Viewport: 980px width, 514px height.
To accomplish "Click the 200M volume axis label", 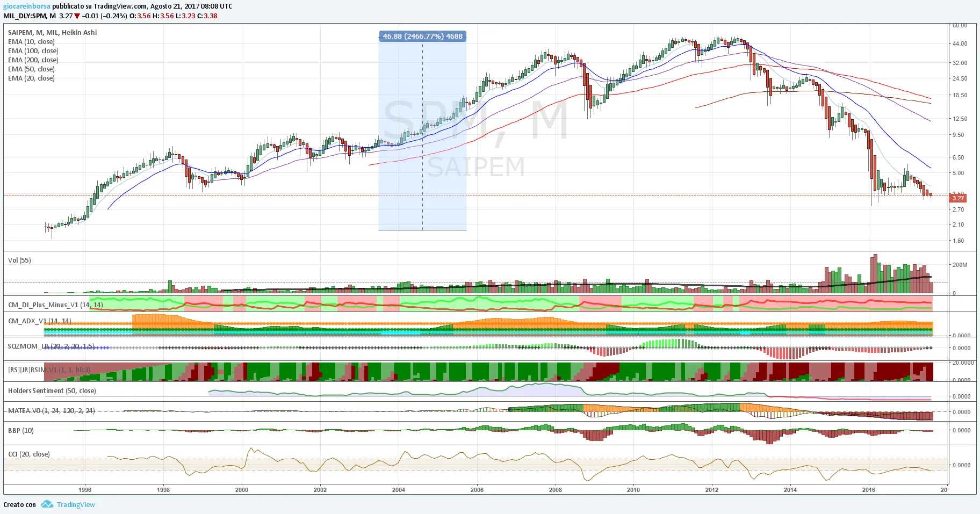I will [960, 265].
